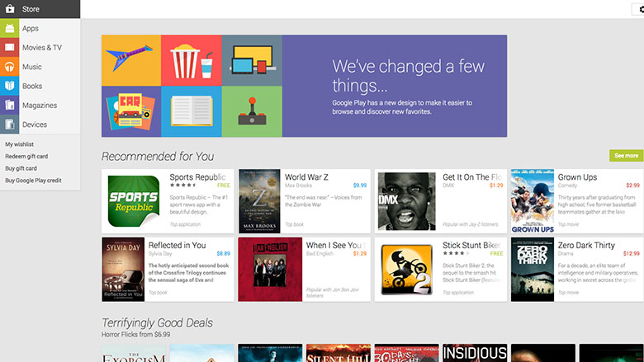The width and height of the screenshot is (644, 362).
Task: Click the open book tile in banner
Action: click(x=192, y=111)
